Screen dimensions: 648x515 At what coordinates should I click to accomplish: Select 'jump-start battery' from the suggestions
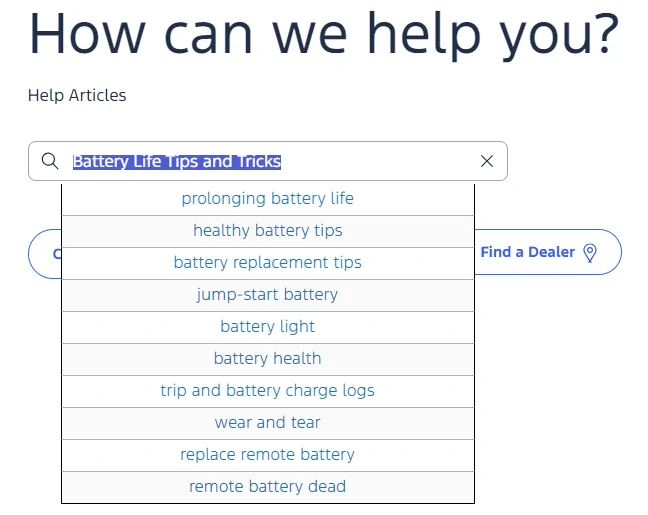point(267,295)
